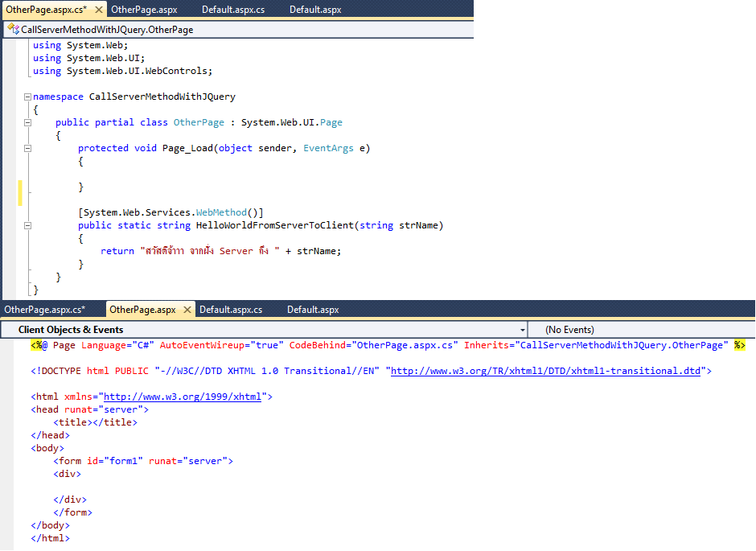Switch to OtherPage.aspx tab in top pane
756x551 pixels.
[x=144, y=10]
